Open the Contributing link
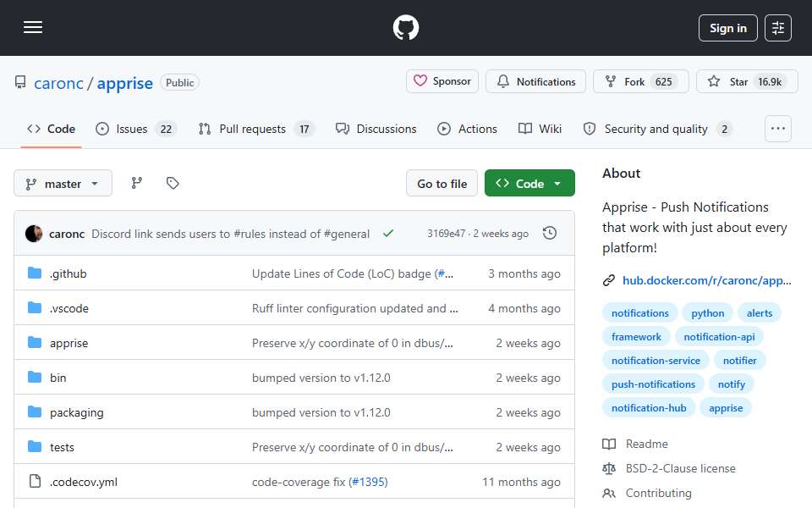Screen dimensions: 812x508 coord(658,493)
